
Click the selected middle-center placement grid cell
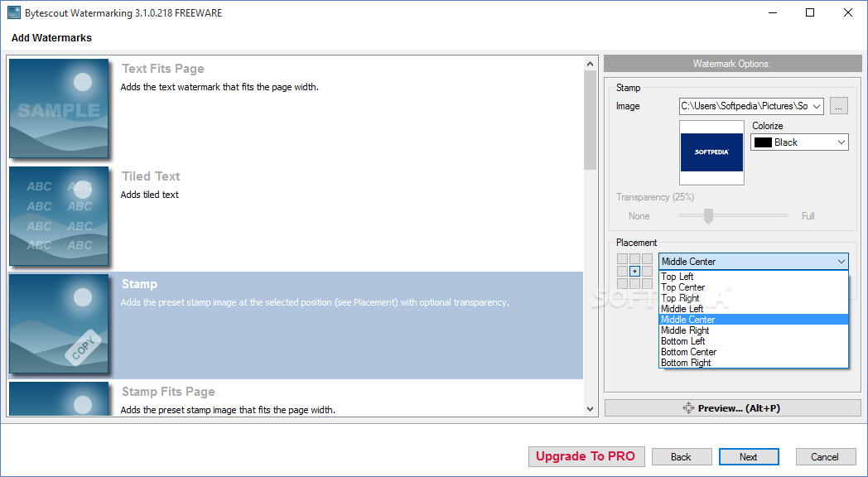coord(635,271)
